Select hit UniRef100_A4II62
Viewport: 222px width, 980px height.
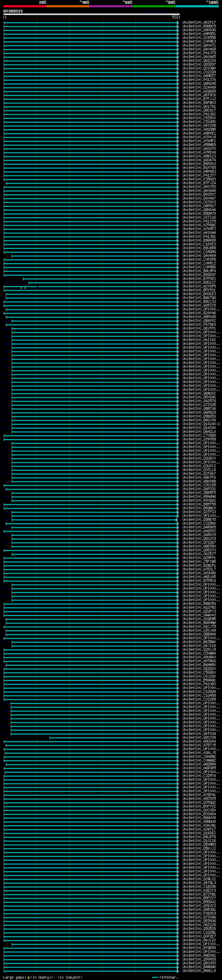click(199, 340)
